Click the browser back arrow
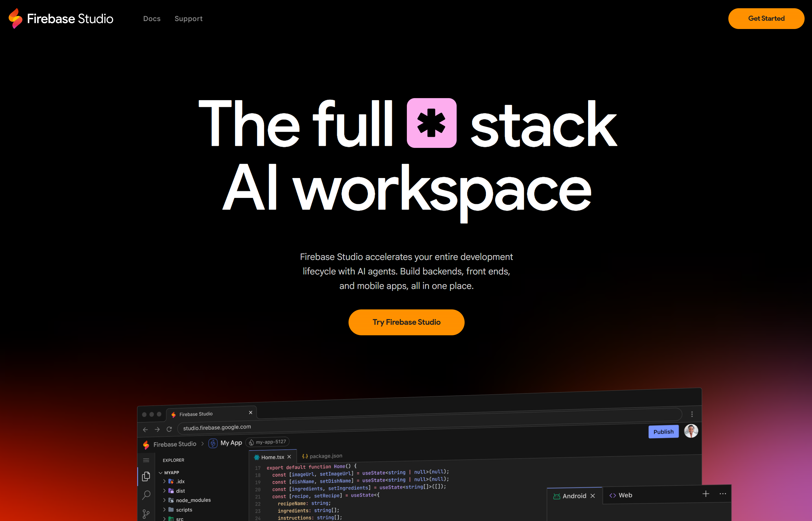Image resolution: width=812 pixels, height=521 pixels. [145, 429]
